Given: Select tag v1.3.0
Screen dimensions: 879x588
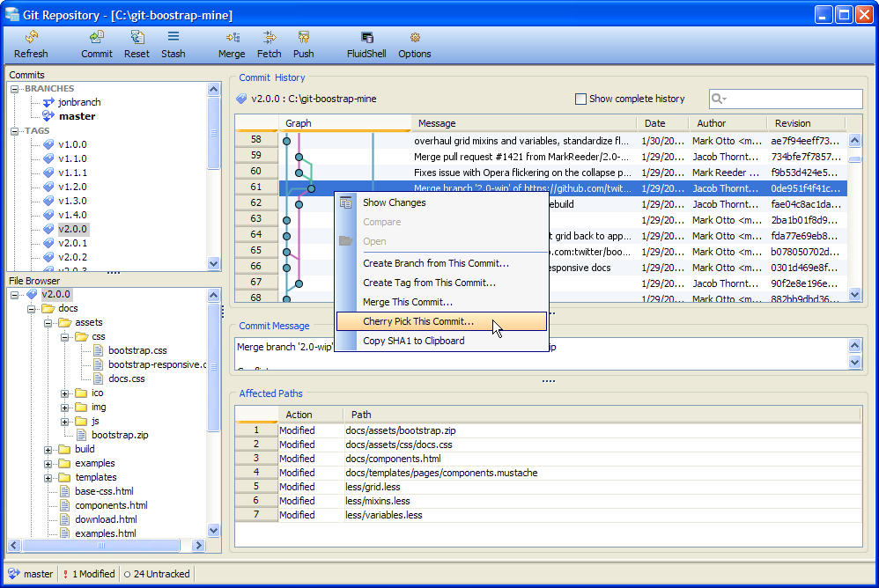Looking at the screenshot, I should [x=72, y=201].
